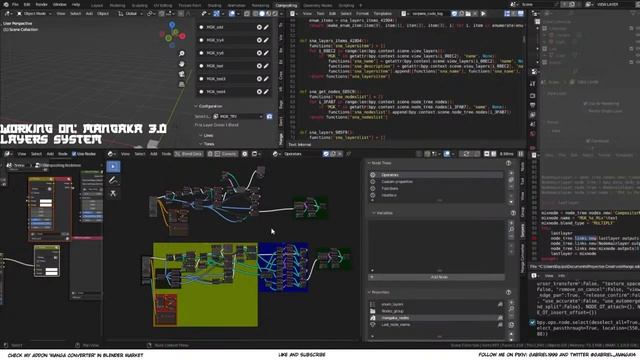Viewport: 640px width, 360px height.
Task: Click the Blender logo in the top bar
Action: click(6, 4)
